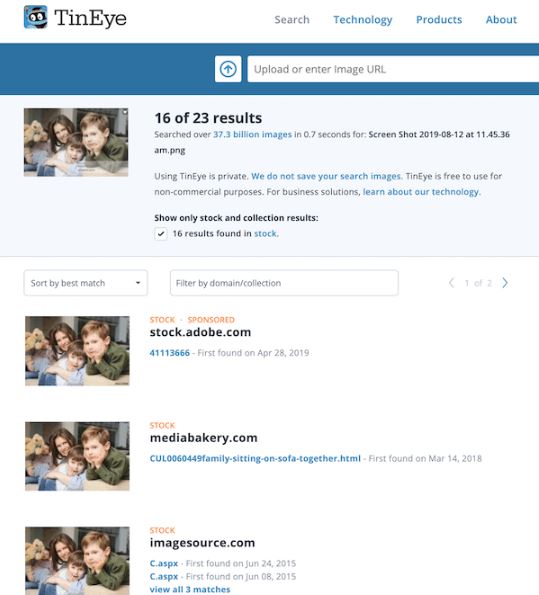
Task: Open the About nav item
Action: 501,20
